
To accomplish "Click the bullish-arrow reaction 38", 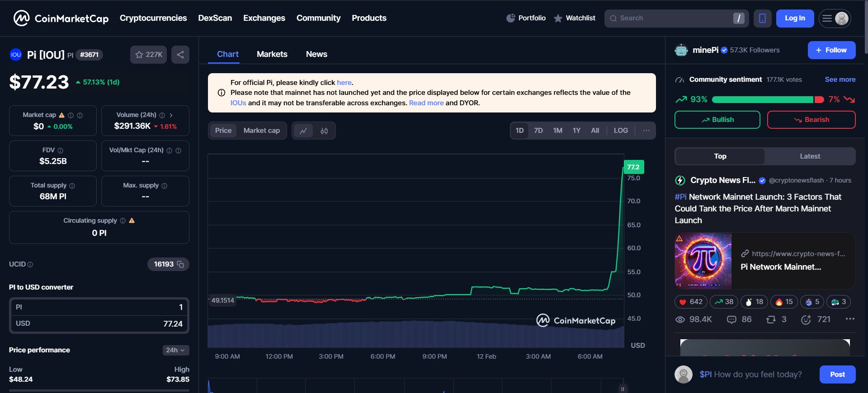I will click(x=724, y=302).
